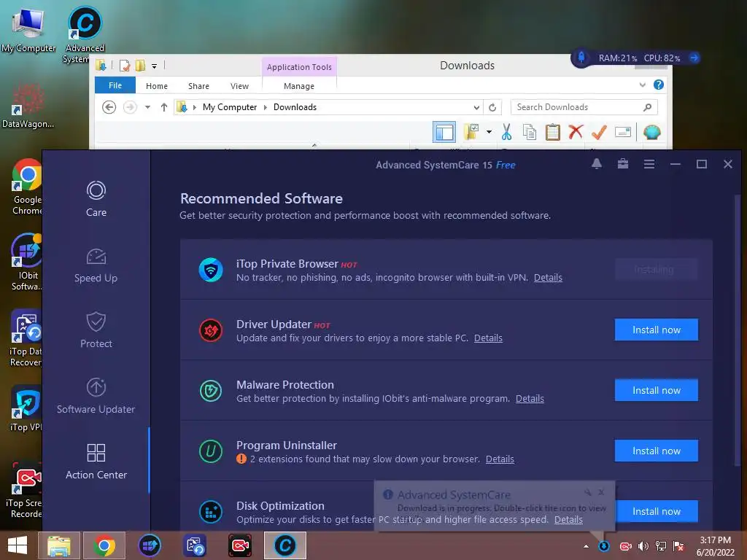The image size is (747, 560).
Task: Open Advanced SystemCare desktop shortcut
Action: 85,34
